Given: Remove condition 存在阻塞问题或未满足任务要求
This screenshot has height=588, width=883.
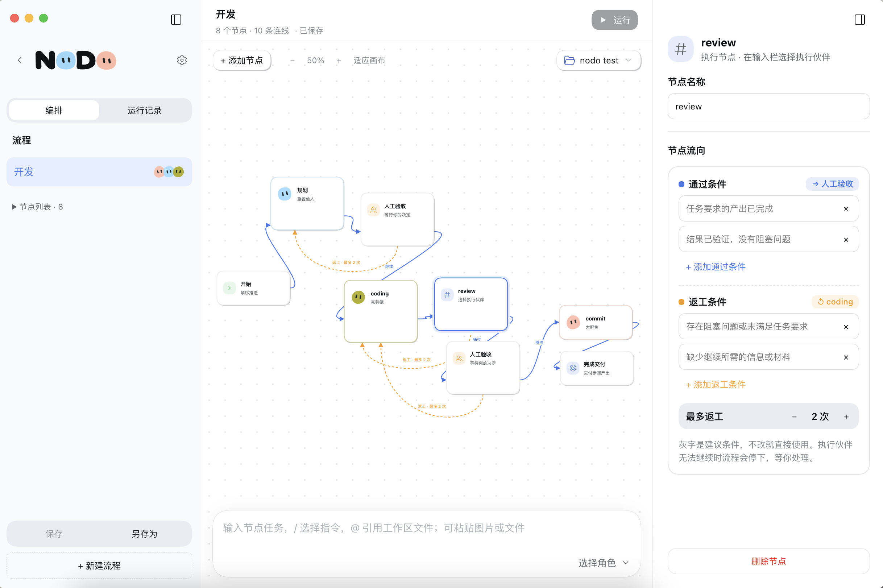Looking at the screenshot, I should (846, 327).
